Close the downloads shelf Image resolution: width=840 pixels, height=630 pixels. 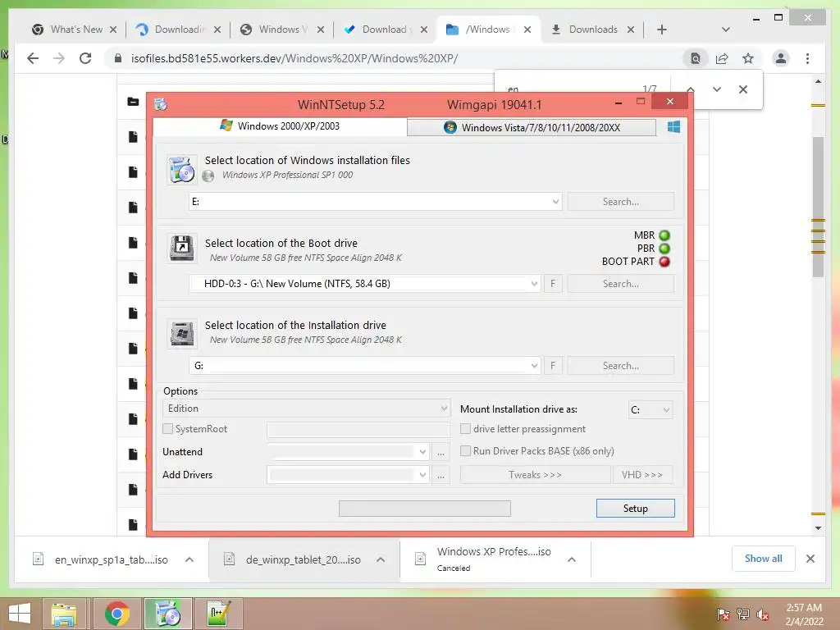point(810,559)
